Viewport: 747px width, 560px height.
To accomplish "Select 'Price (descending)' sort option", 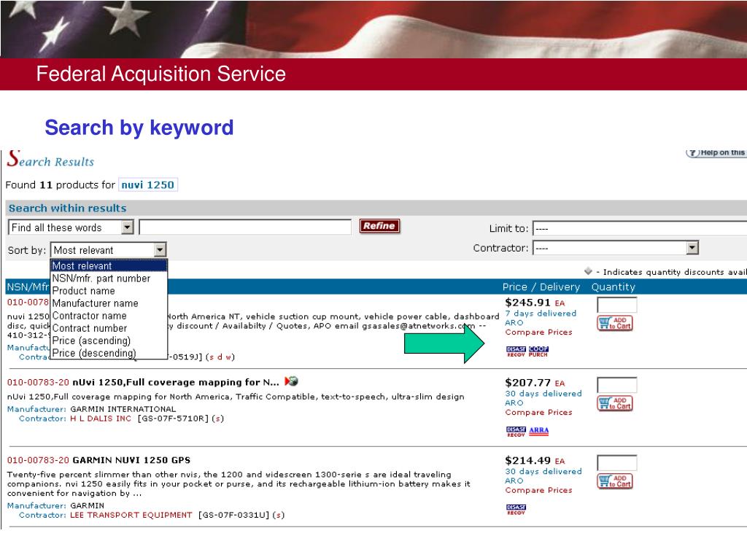I will 109,353.
